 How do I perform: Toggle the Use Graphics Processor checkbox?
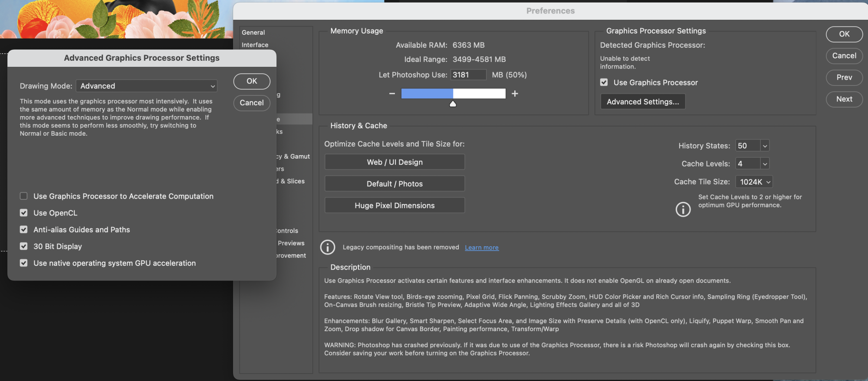coord(604,82)
